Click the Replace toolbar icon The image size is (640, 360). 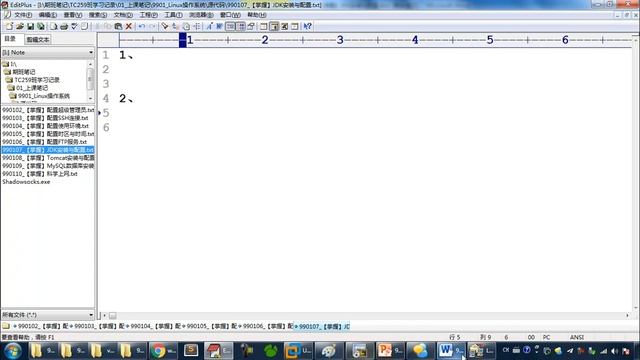point(175,26)
